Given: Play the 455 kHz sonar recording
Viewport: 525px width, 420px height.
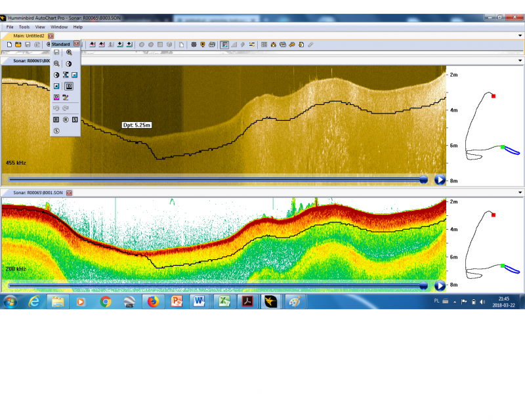Looking at the screenshot, I should (x=440, y=179).
